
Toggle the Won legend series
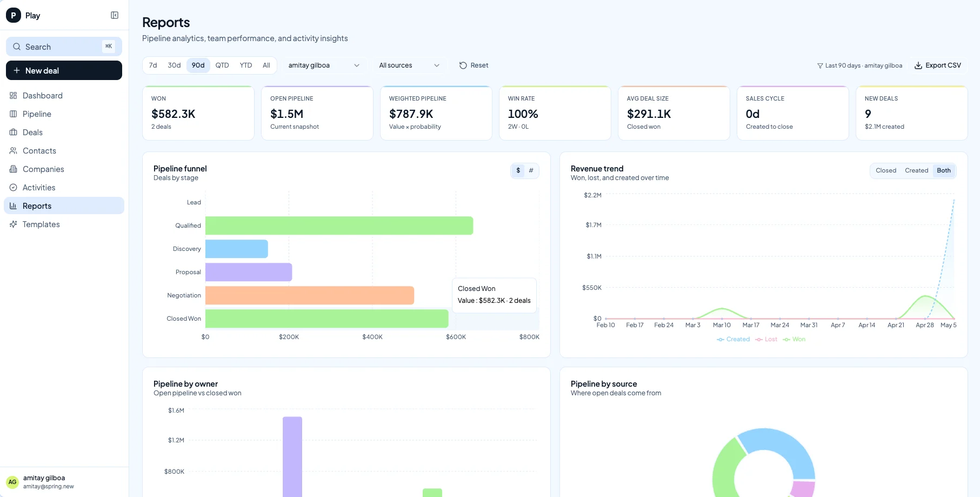click(795, 339)
